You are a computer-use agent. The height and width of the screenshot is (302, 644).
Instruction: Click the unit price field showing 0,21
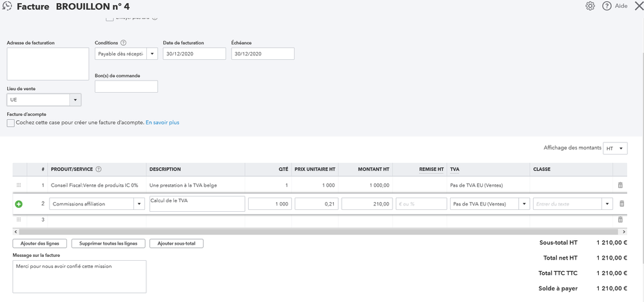[x=317, y=204]
